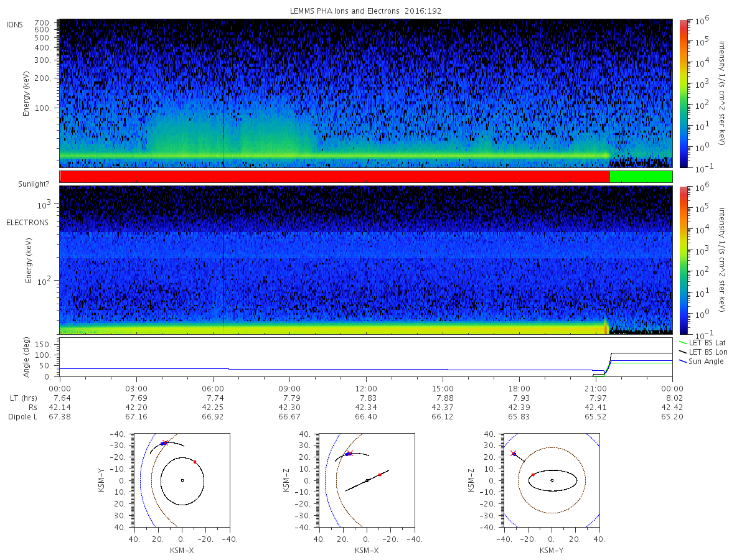Click the red X marker in KSM-X/KSM-Z plot
Image resolution: width=747 pixels, height=560 pixels.
coord(350,454)
